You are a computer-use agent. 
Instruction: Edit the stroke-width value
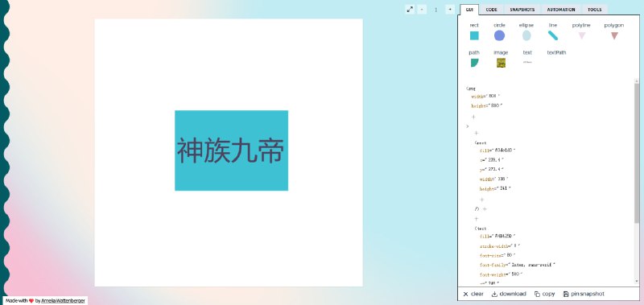[515, 246]
